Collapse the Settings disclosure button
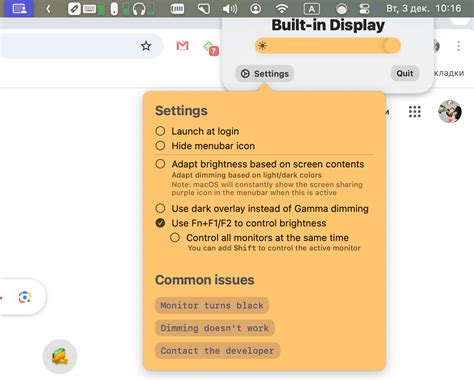 point(265,74)
